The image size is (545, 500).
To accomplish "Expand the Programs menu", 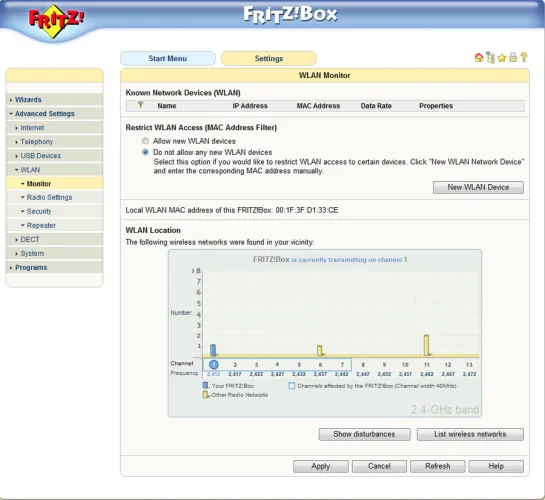I will point(54,268).
